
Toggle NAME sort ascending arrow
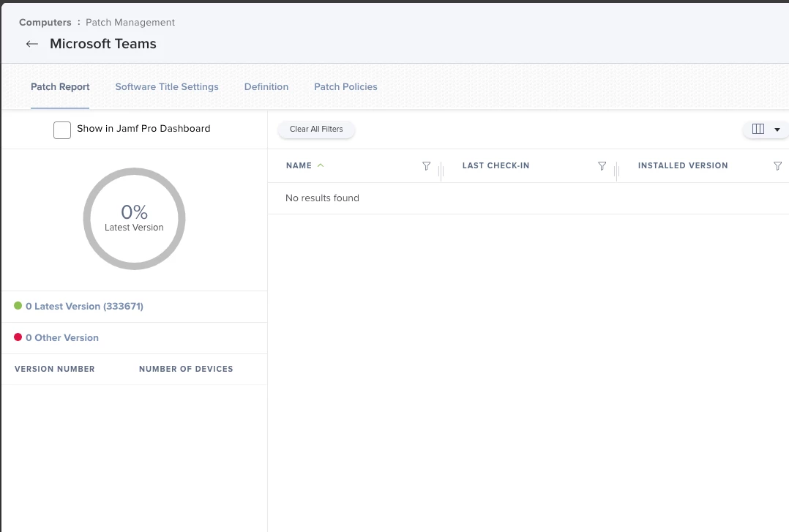click(321, 165)
